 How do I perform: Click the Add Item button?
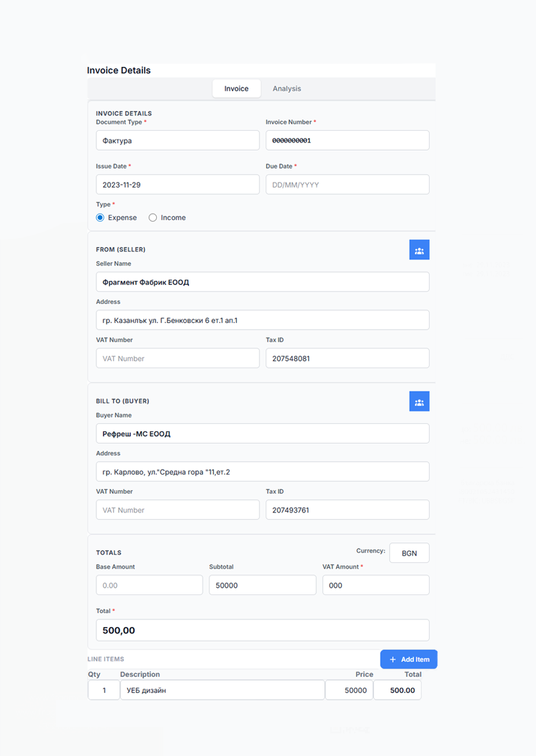pos(408,659)
